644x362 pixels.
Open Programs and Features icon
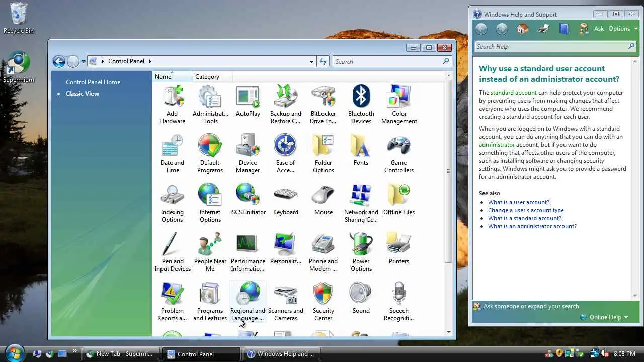(x=210, y=302)
